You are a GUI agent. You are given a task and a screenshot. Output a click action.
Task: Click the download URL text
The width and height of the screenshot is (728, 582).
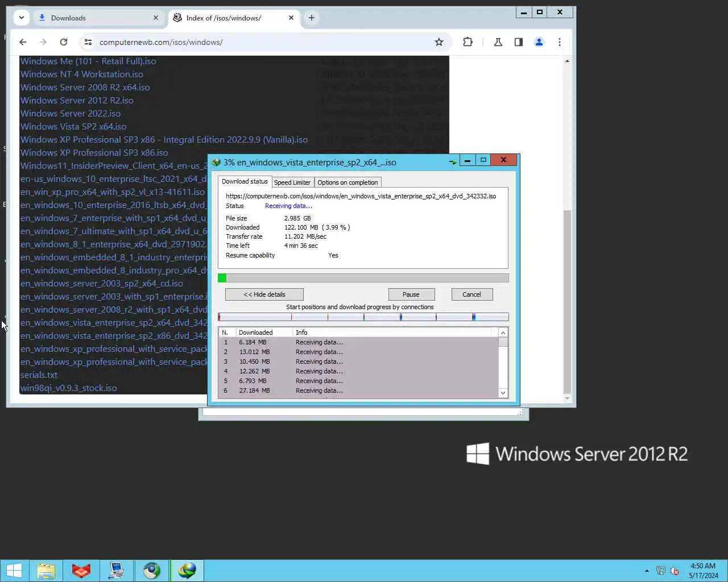pos(361,196)
